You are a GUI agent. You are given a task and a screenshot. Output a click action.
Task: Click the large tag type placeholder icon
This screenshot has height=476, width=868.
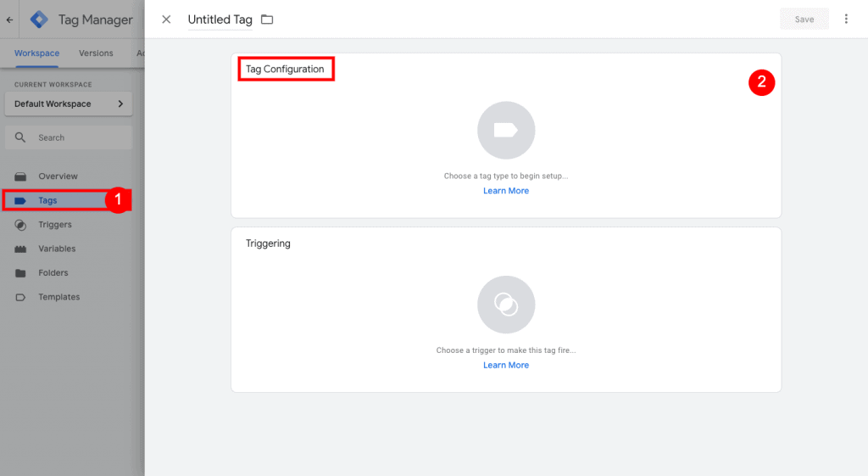click(506, 130)
